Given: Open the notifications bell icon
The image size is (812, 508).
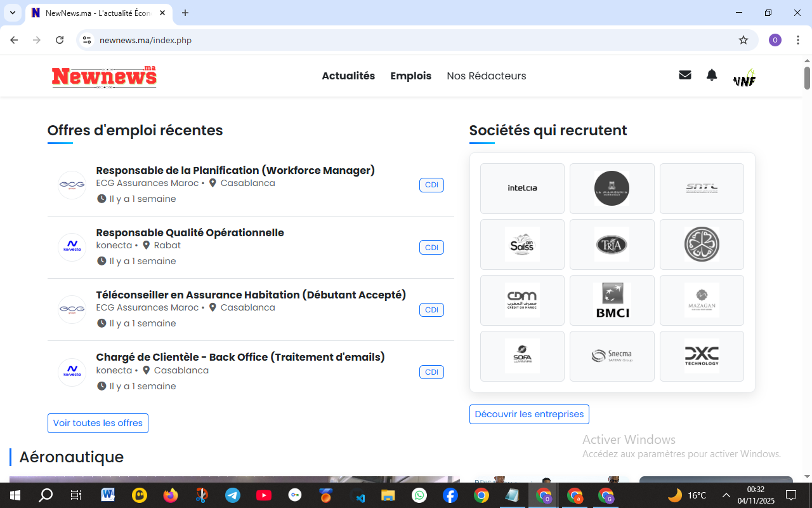Looking at the screenshot, I should [712, 75].
